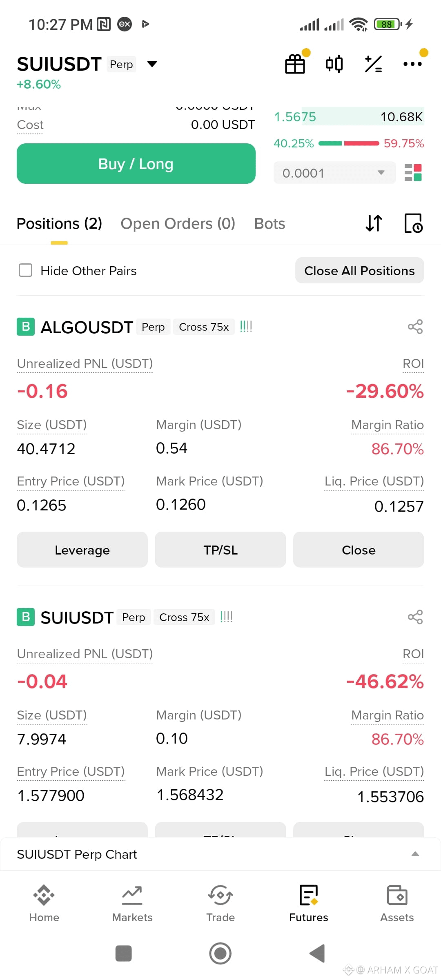
Task: Open the candlestick chart icon
Action: (x=334, y=64)
